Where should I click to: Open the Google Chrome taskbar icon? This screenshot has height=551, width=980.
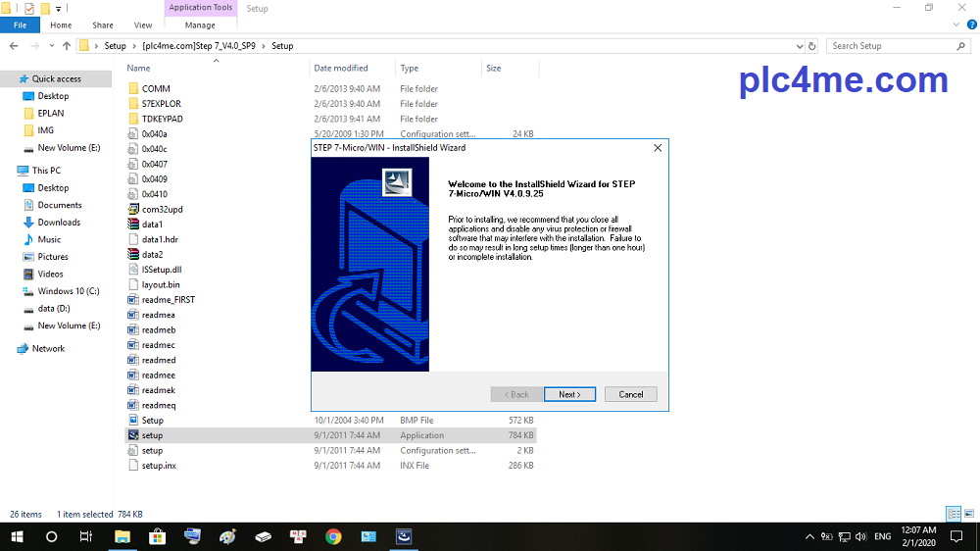click(x=333, y=536)
